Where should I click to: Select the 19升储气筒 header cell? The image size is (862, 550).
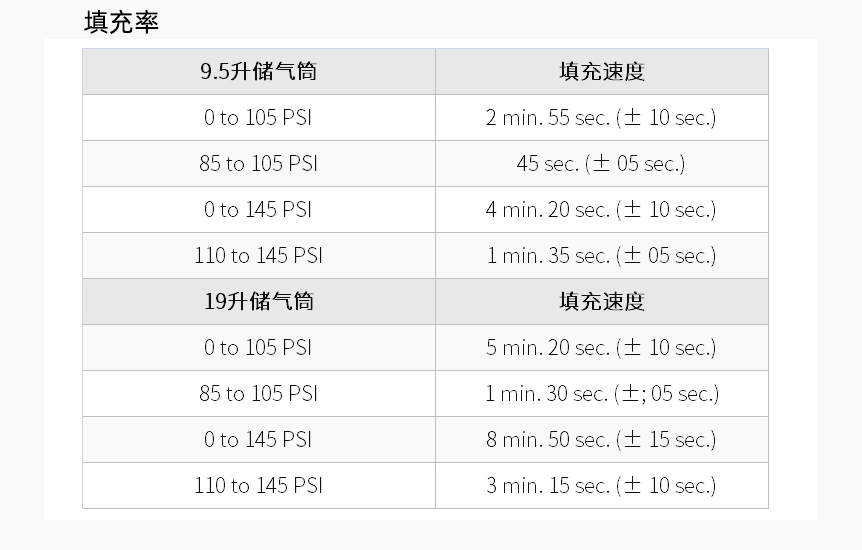259,301
